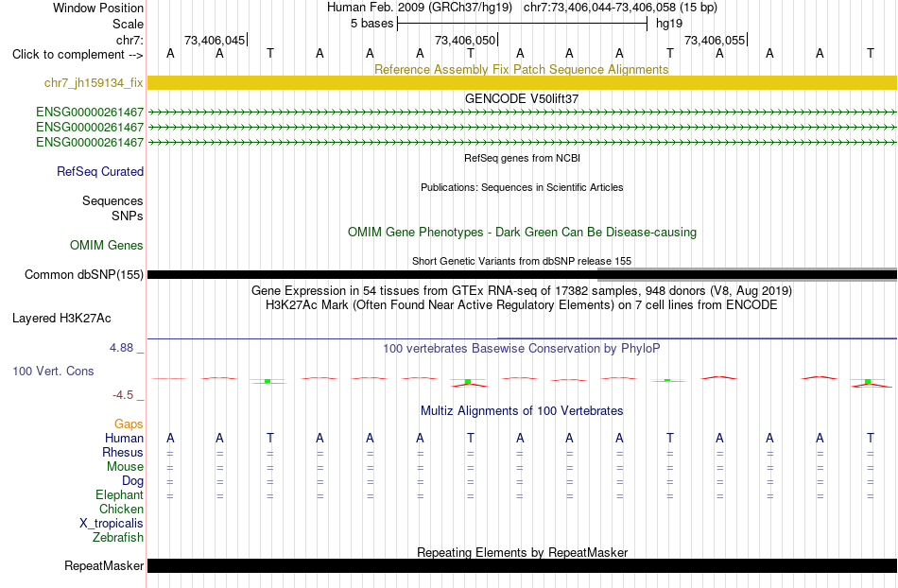
Task: Open 'Publications: Sequences in Scientific Articles' title
Action: [x=522, y=187]
